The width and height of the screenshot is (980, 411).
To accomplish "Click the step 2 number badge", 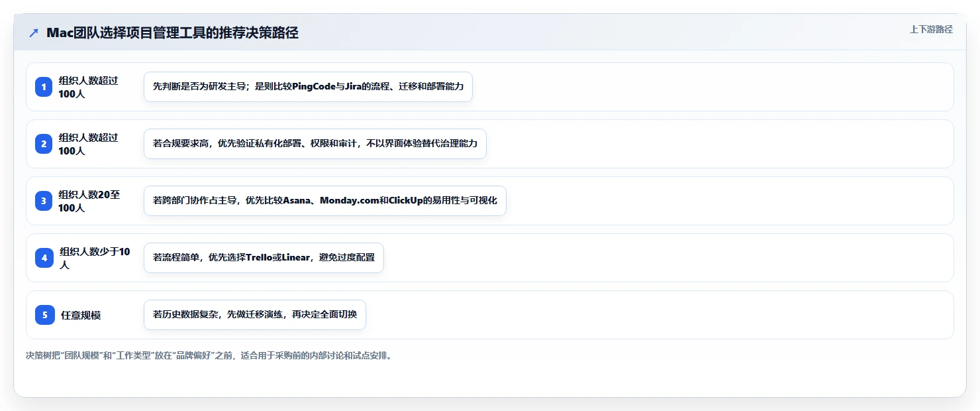I will 44,144.
